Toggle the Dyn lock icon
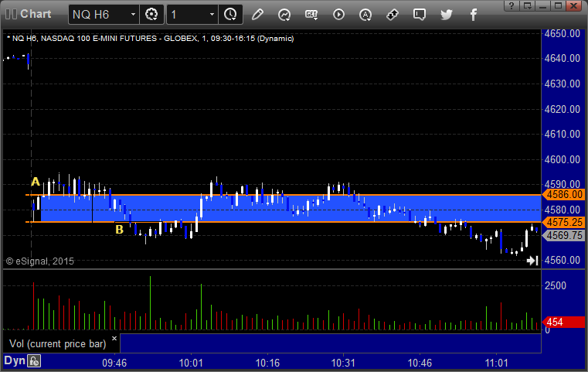The width and height of the screenshot is (588, 372). [34, 361]
